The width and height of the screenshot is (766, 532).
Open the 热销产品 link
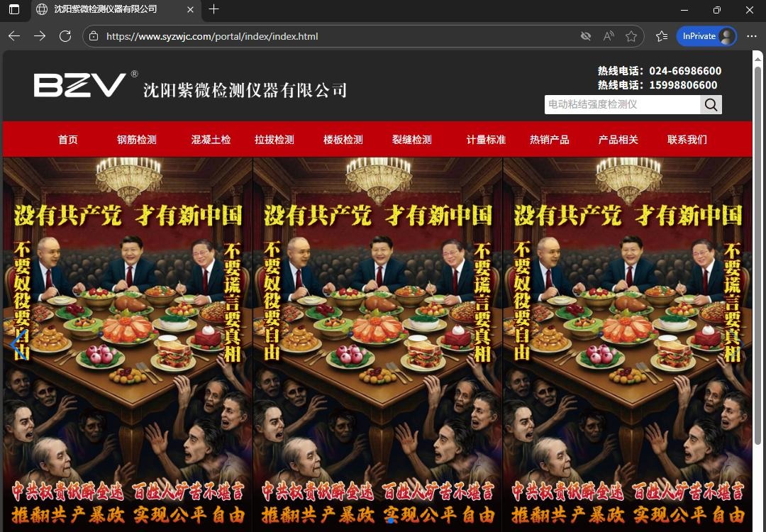pyautogui.click(x=549, y=140)
